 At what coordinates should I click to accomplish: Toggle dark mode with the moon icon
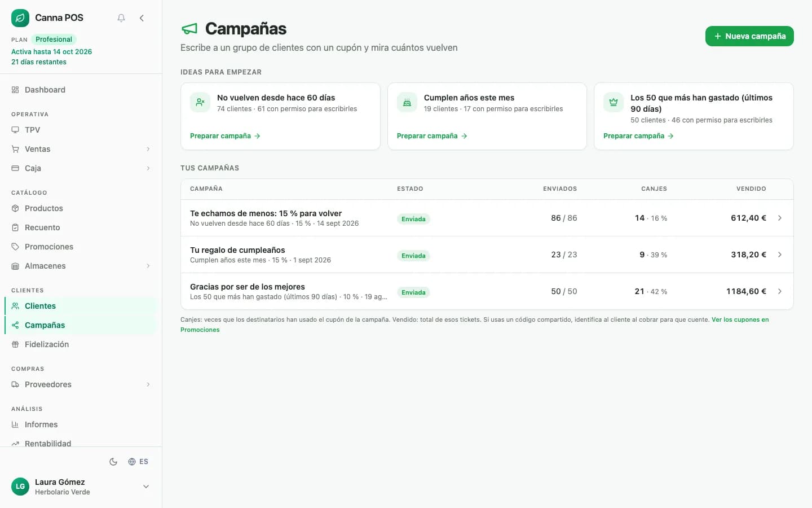(x=113, y=462)
